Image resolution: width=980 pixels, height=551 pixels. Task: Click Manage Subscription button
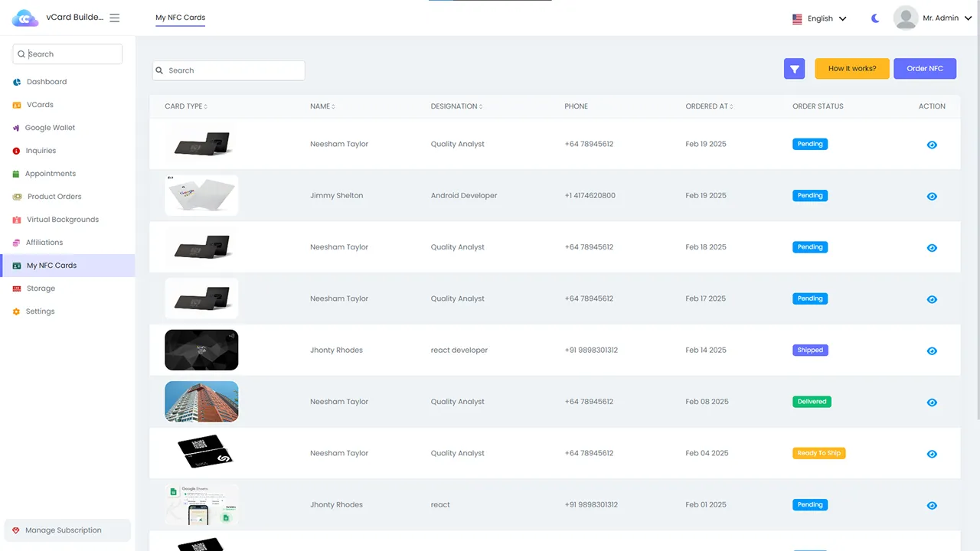click(x=67, y=530)
